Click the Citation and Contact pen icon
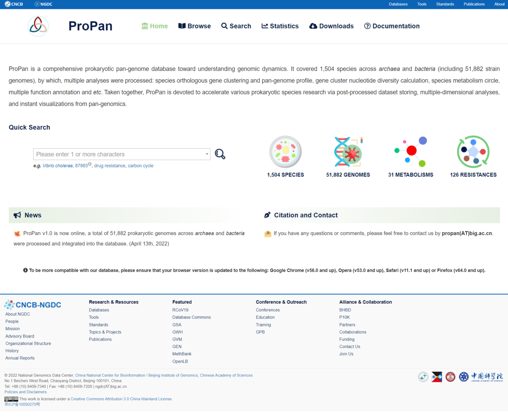 pyautogui.click(x=267, y=215)
